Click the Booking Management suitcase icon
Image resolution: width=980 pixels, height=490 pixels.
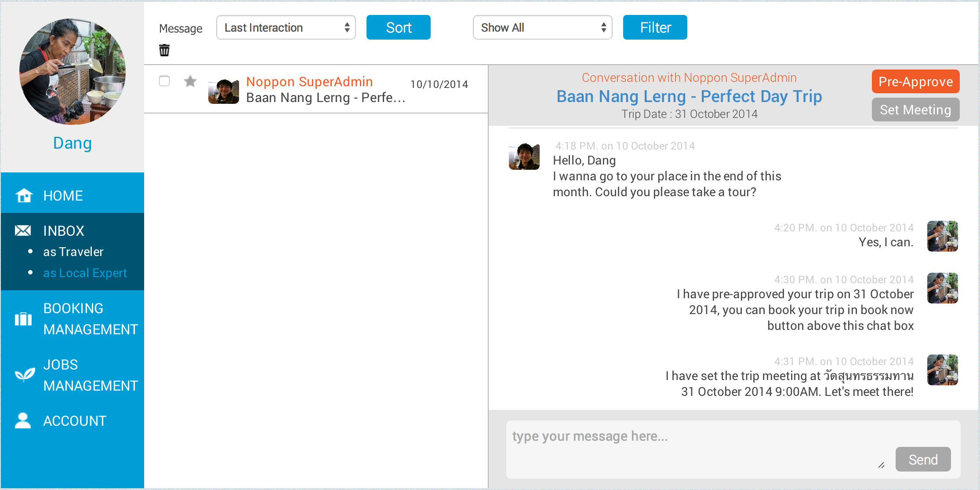click(23, 319)
